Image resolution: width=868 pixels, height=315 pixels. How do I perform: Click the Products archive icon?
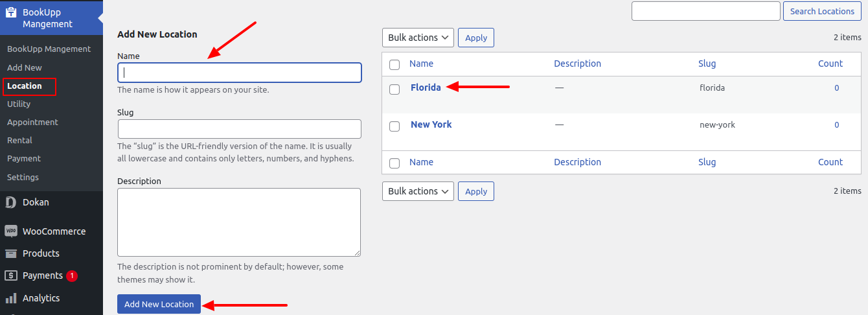click(x=10, y=253)
